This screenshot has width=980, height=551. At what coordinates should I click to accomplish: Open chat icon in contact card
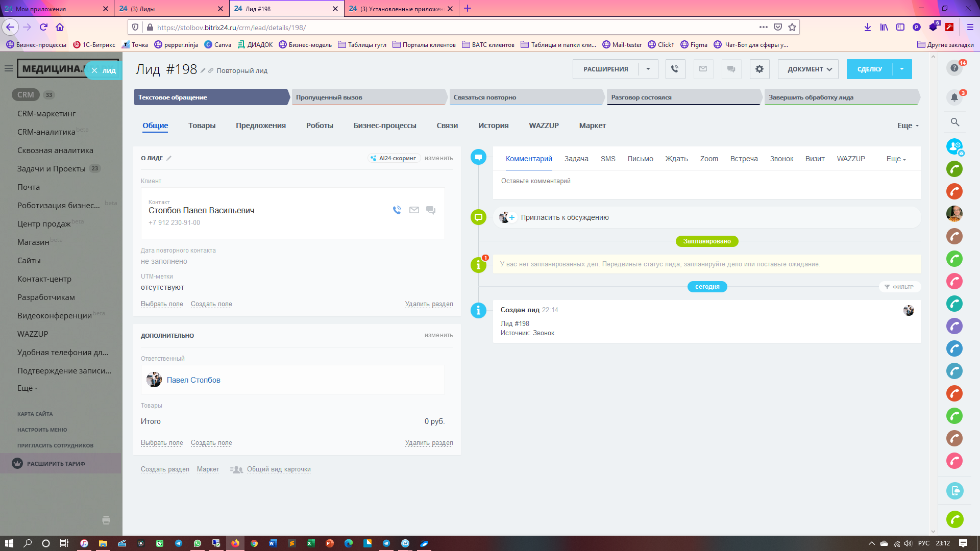click(431, 210)
